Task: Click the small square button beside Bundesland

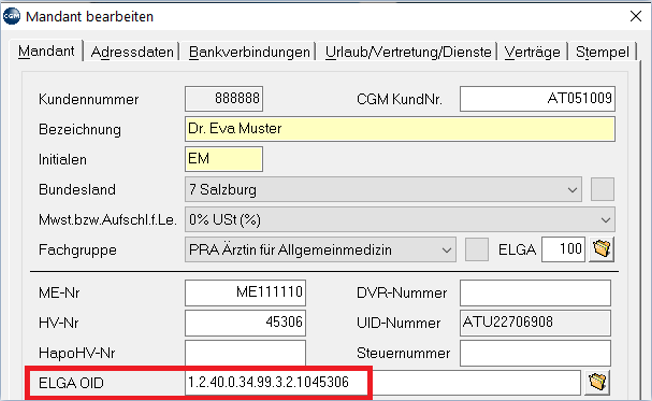Action: coord(603,190)
